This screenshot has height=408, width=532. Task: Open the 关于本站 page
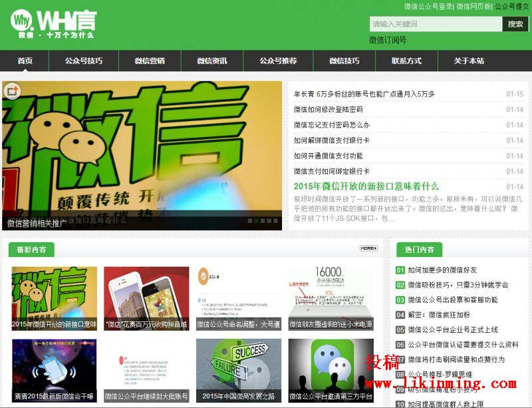[469, 61]
